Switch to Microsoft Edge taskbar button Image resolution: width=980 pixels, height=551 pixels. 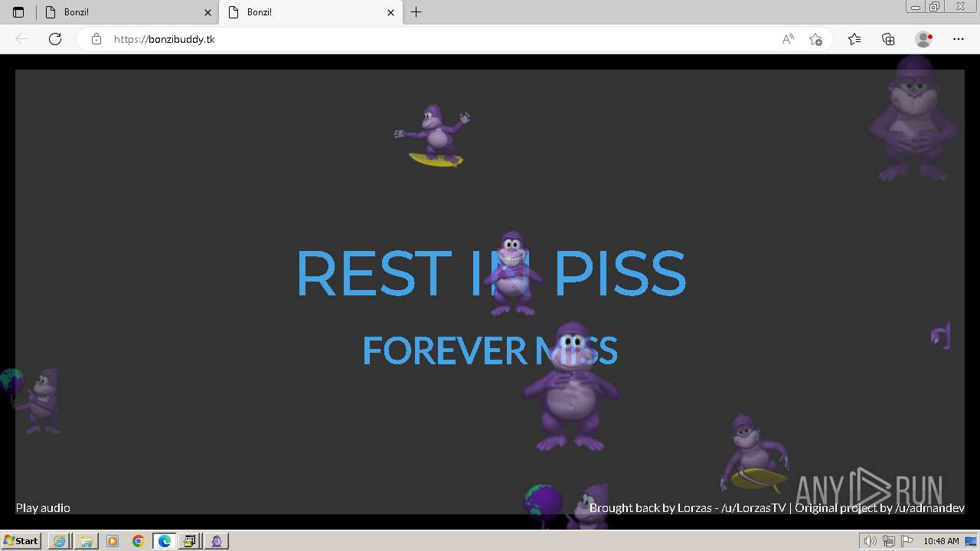point(165,541)
